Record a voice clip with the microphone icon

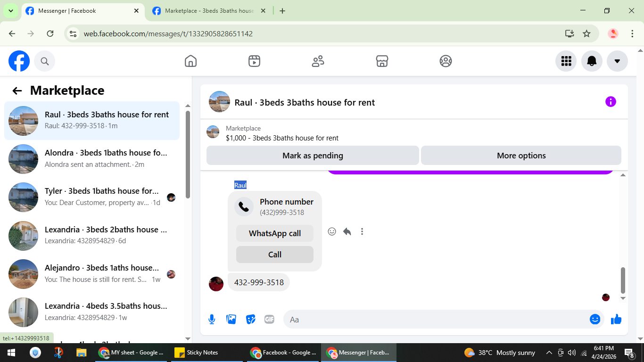212,320
